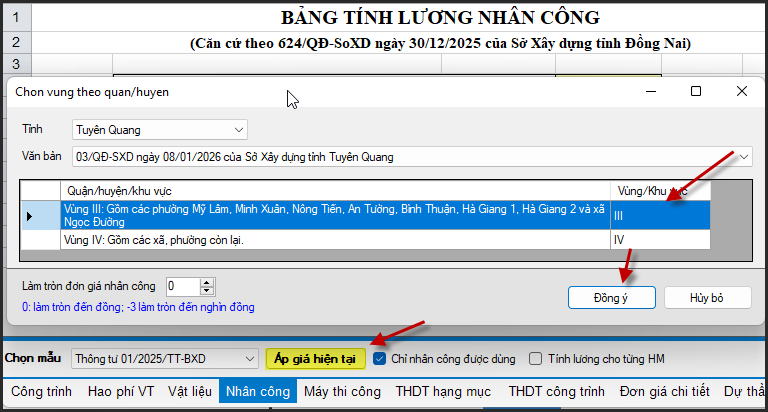The height and width of the screenshot is (412, 768).
Task: Click the Làm tròn đơn giá input field
Action: click(183, 286)
